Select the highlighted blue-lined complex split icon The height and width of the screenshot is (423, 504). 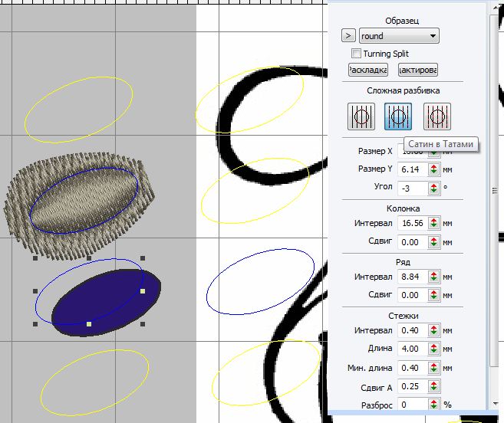399,116
